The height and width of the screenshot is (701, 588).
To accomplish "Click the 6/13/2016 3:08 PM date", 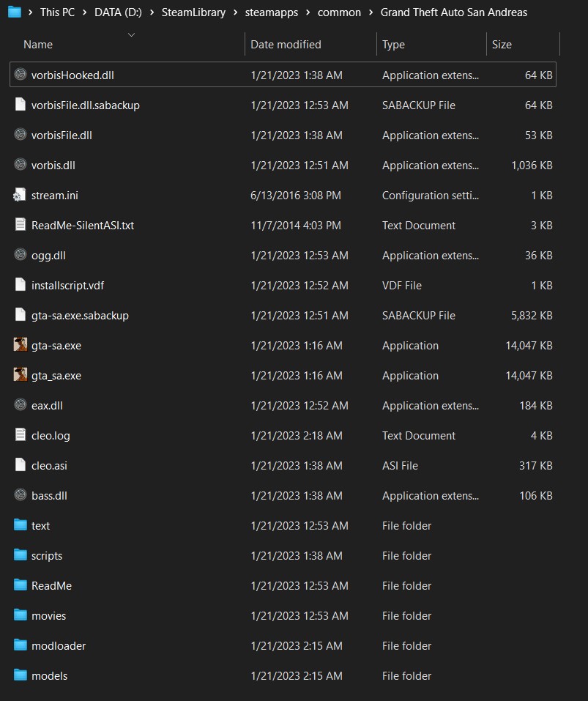I will (295, 196).
